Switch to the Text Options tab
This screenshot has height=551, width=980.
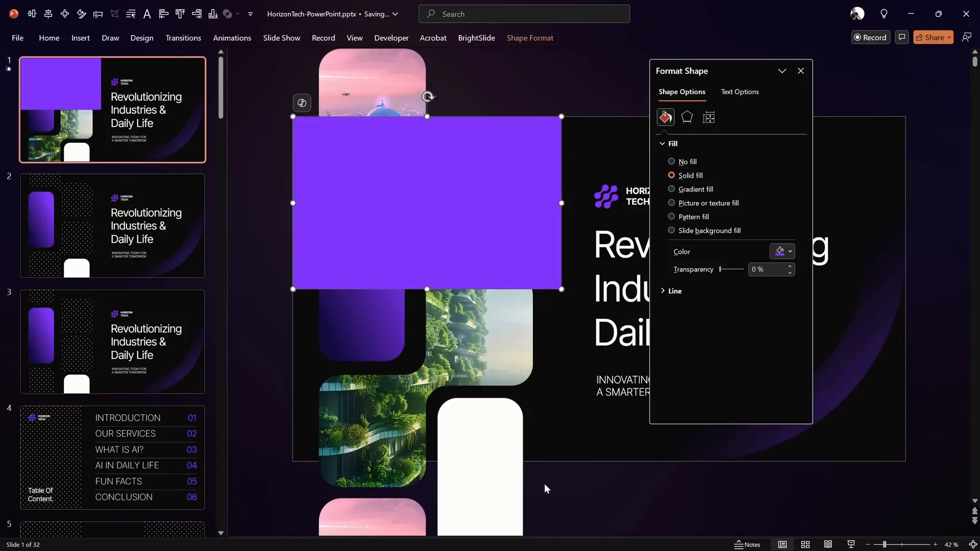tap(740, 92)
